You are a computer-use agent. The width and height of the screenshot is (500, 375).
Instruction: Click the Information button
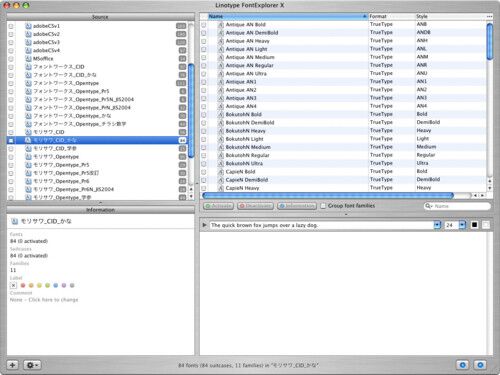(297, 206)
